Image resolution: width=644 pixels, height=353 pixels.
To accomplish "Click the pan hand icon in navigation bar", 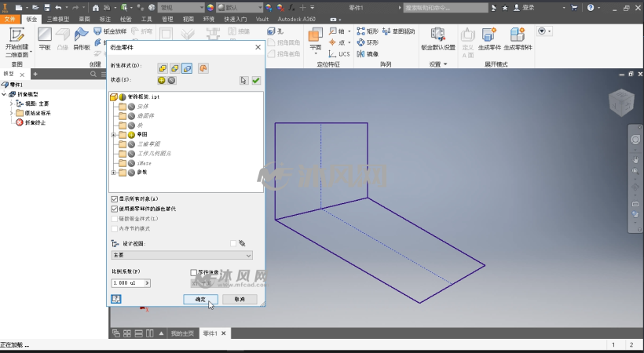I will click(635, 159).
